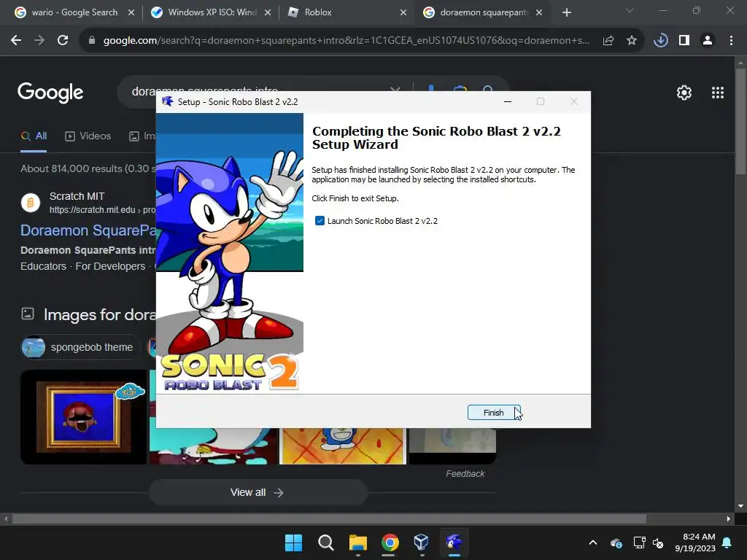
Task: Close the setup wizard window
Action: [x=574, y=101]
